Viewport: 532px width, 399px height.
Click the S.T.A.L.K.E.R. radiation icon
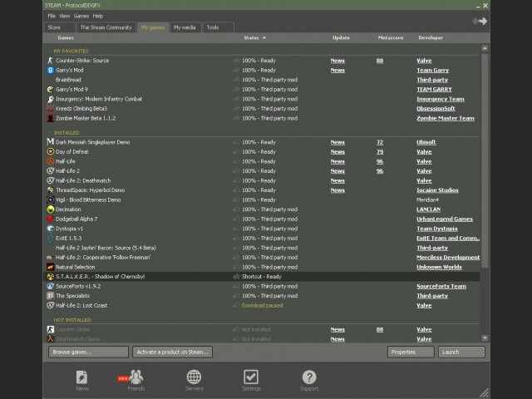coord(50,277)
